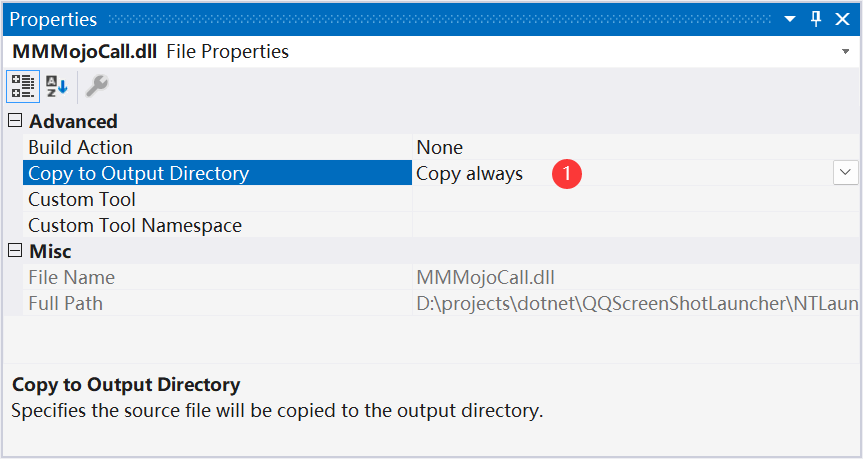Viewport: 863px width, 459px height.
Task: Open the MMMojoCall.dll object selector dropdown
Action: coord(845,52)
